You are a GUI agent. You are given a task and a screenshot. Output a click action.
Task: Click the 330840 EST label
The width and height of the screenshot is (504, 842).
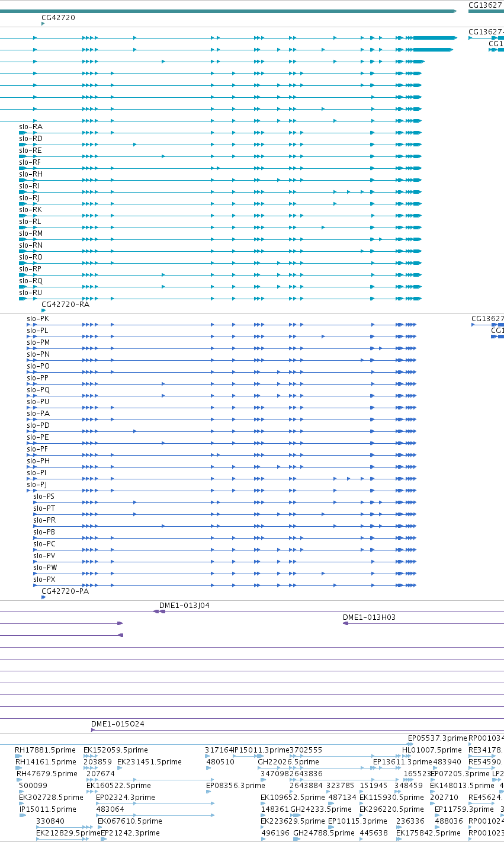pyautogui.click(x=50, y=821)
